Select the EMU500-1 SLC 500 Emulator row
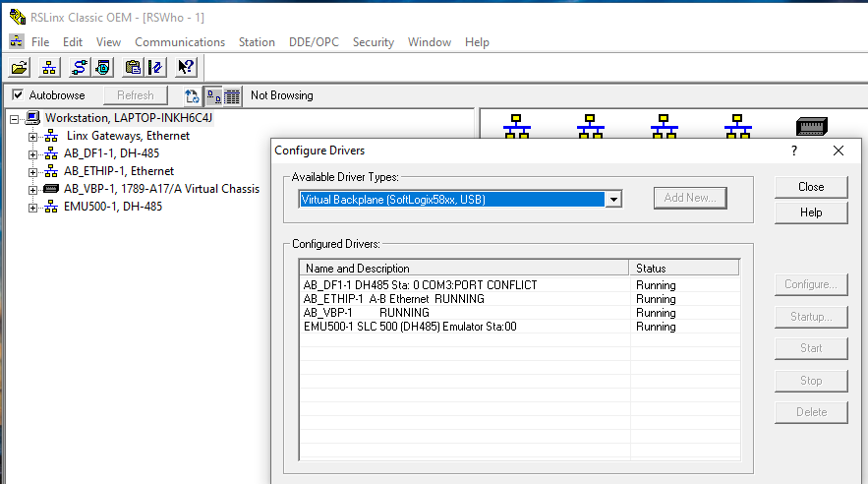Image resolution: width=868 pixels, height=484 pixels. coord(519,327)
